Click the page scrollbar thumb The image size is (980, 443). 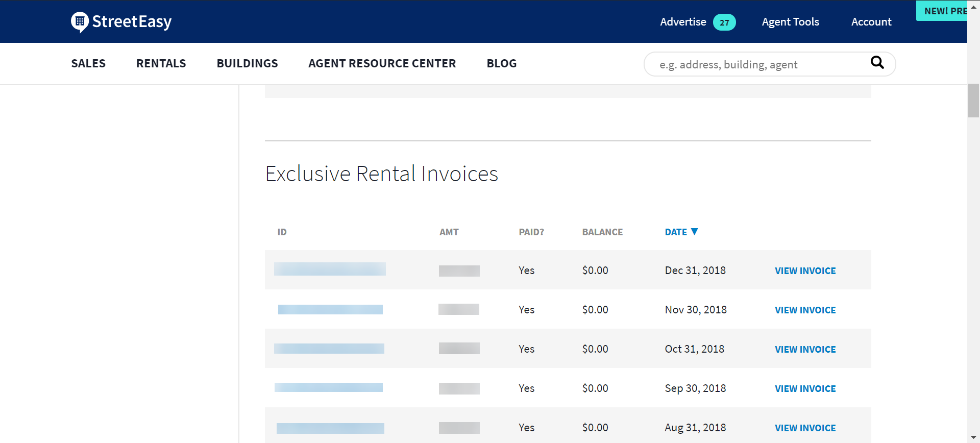click(973, 101)
